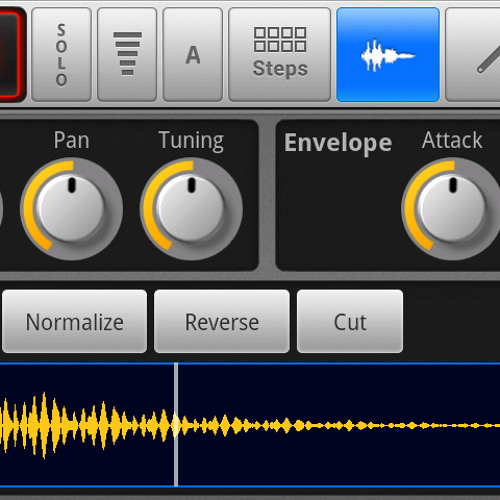
Task: Select the blue waveform sample editor tab
Action: click(388, 55)
